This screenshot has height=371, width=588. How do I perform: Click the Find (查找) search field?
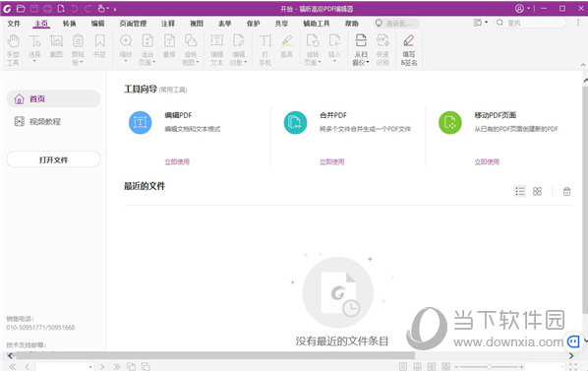530,23
